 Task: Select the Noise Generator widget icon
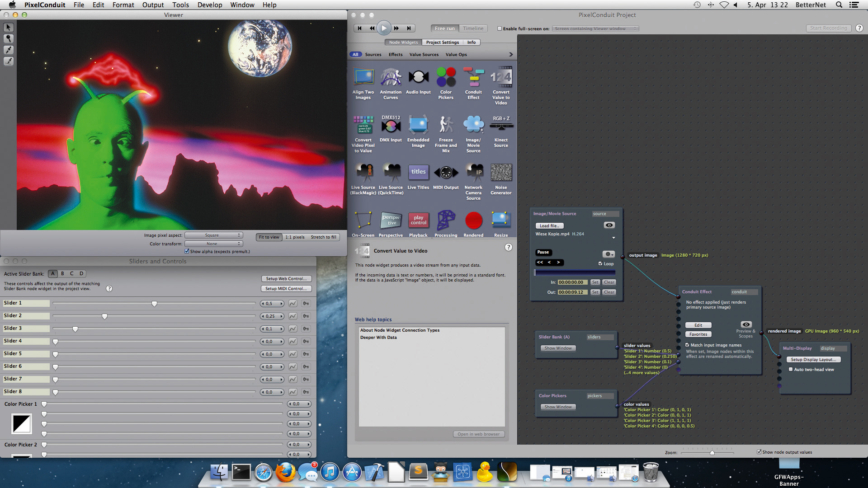[501, 172]
